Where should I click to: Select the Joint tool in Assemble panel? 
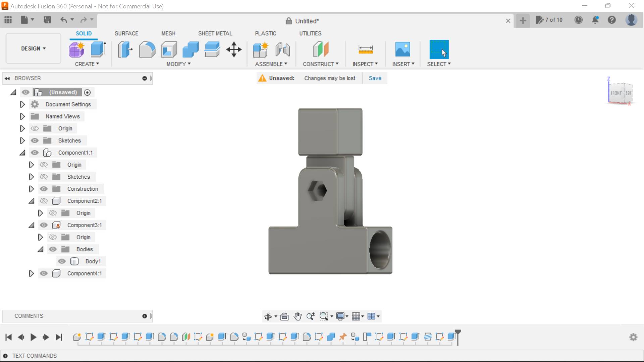click(282, 49)
